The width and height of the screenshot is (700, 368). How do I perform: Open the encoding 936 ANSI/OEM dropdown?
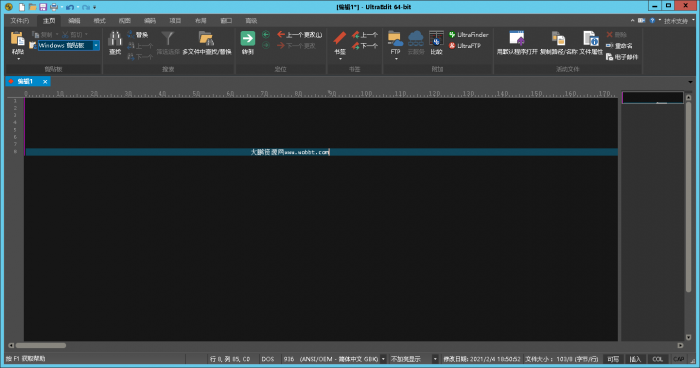click(383, 359)
